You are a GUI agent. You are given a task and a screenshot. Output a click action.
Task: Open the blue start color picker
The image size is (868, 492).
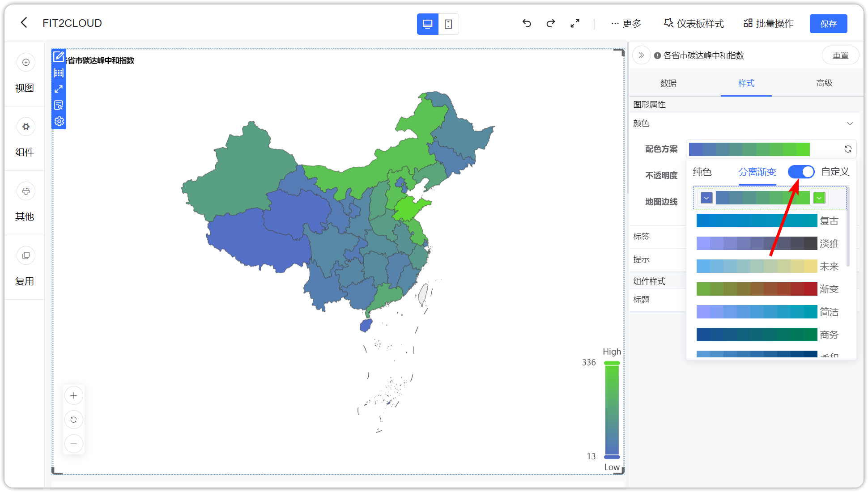click(x=706, y=198)
